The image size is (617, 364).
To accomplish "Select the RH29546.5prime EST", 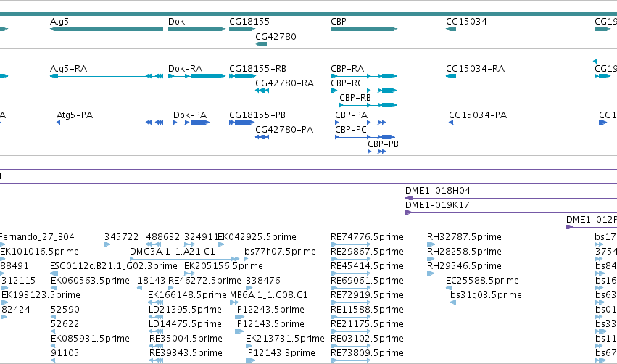I will (431, 273).
